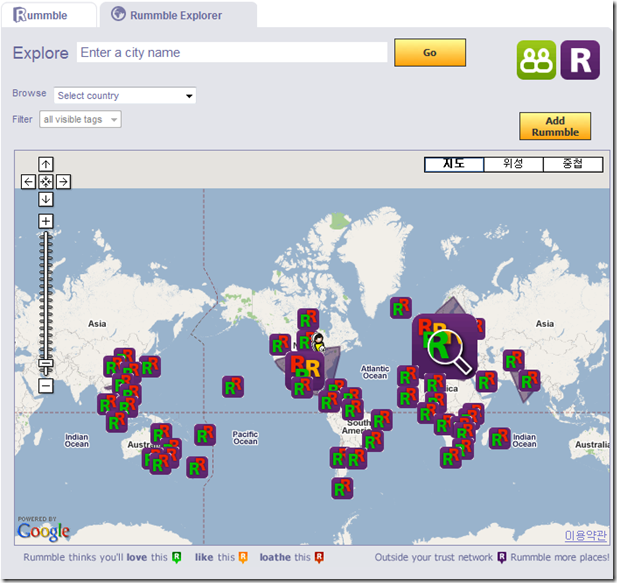Click the purple R Rummble icon
The width and height of the screenshot is (617, 583).
[x=580, y=60]
